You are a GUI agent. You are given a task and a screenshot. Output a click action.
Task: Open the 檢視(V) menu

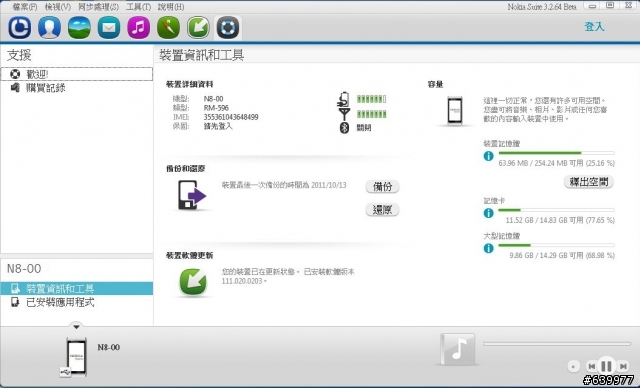tap(58, 7)
